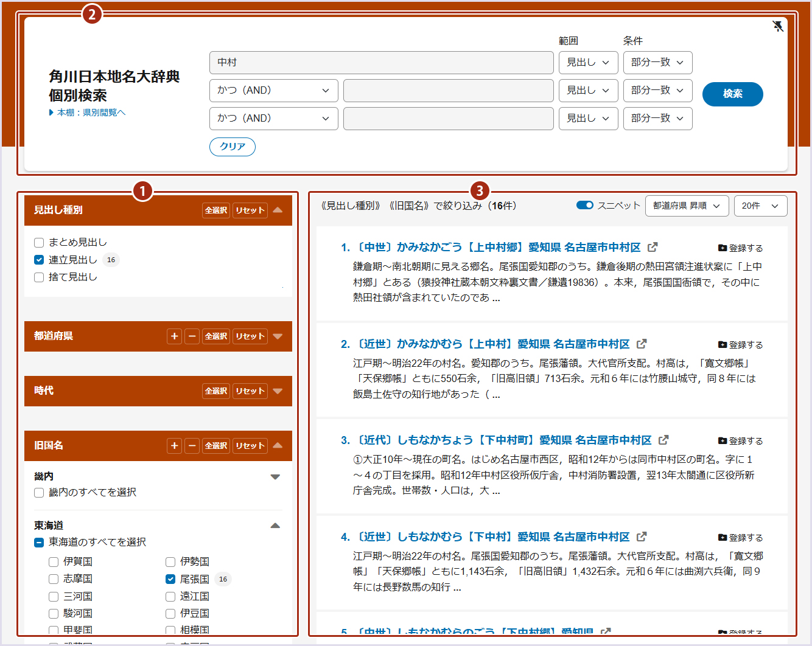812x646 pixels.
Task: Click minus icon in 都道府県 header
Action: pyautogui.click(x=192, y=336)
